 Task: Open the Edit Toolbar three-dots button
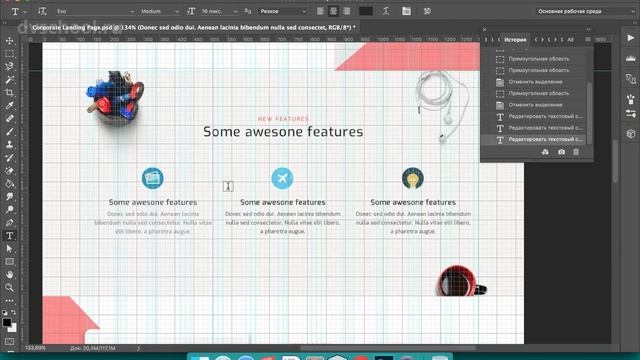(9, 301)
